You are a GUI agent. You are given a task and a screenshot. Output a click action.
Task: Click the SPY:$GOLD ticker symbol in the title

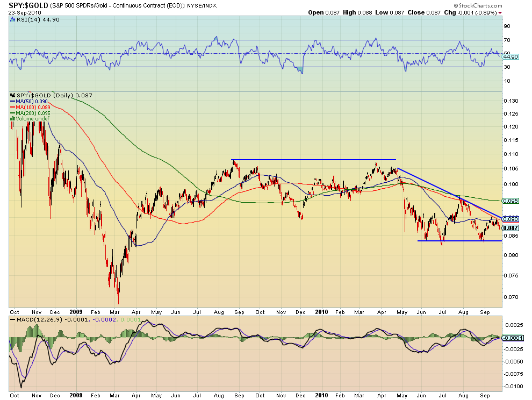point(28,5)
